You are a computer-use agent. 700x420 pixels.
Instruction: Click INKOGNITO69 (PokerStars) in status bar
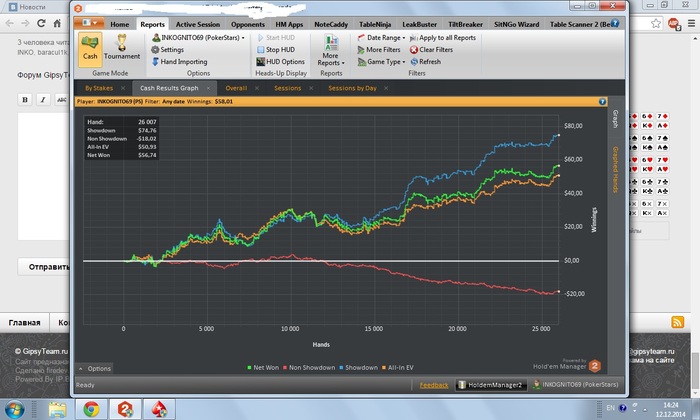[x=576, y=385]
